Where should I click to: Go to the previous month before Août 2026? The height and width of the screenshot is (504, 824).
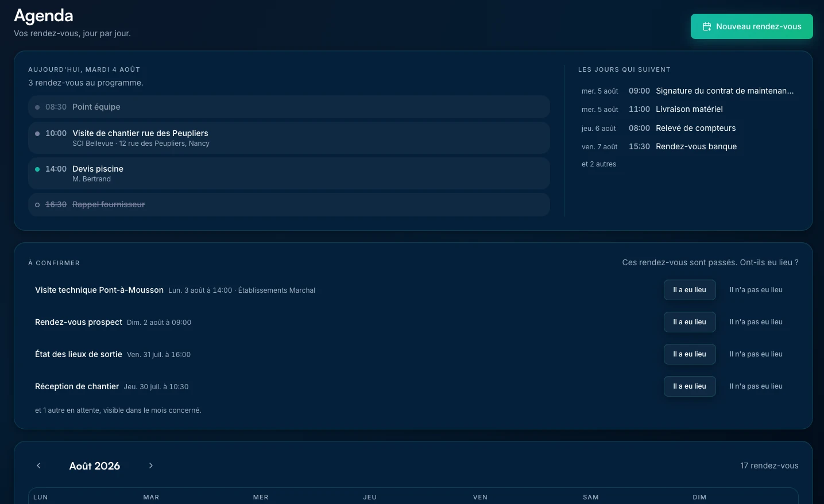coord(38,466)
